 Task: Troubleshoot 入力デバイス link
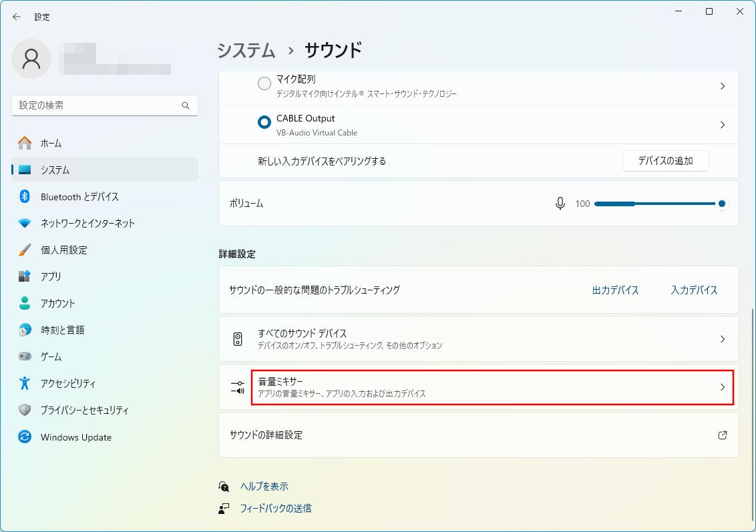pyautogui.click(x=694, y=290)
